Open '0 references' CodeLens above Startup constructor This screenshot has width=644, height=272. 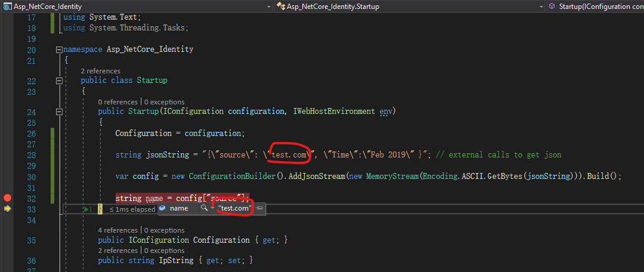118,102
